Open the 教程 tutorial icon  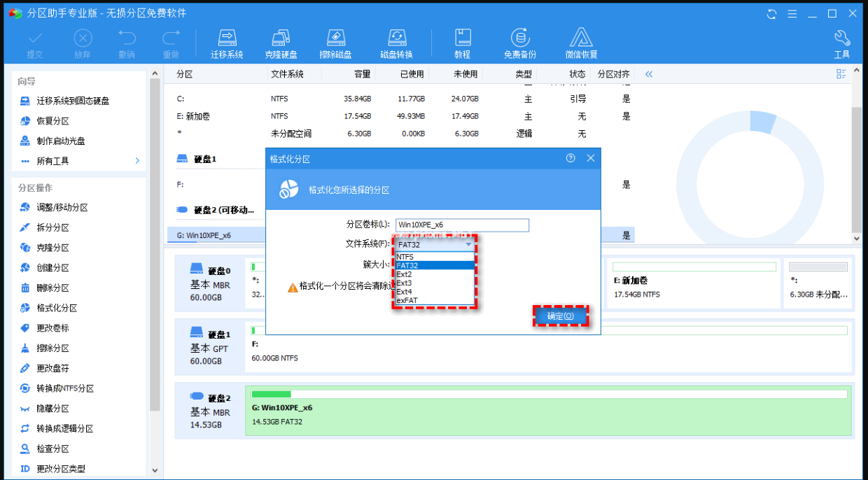pyautogui.click(x=462, y=43)
